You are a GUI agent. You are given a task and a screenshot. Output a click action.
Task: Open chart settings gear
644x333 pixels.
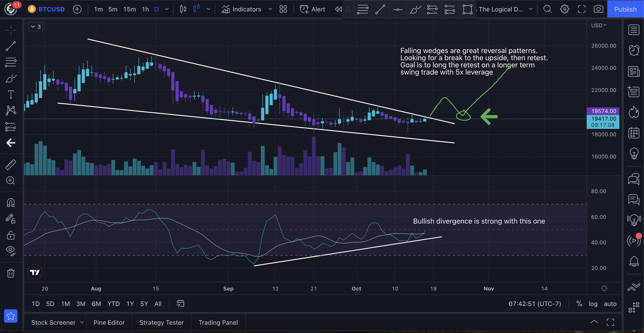565,9
